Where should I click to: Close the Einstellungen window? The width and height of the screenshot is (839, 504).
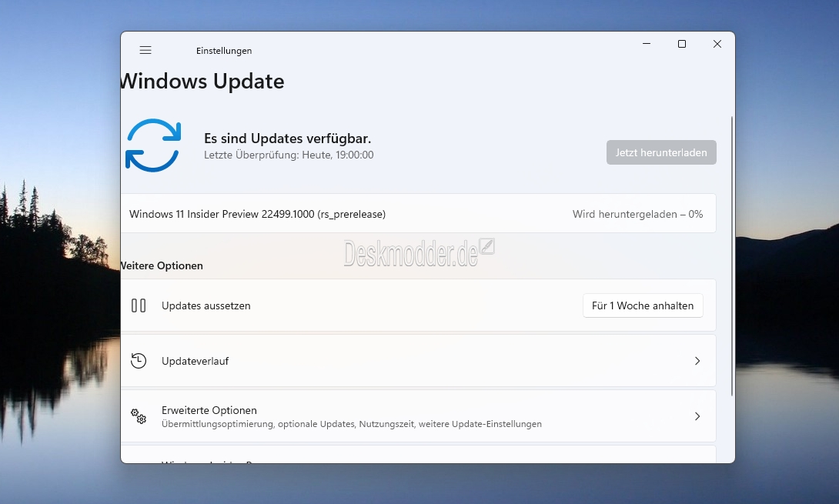pos(717,44)
